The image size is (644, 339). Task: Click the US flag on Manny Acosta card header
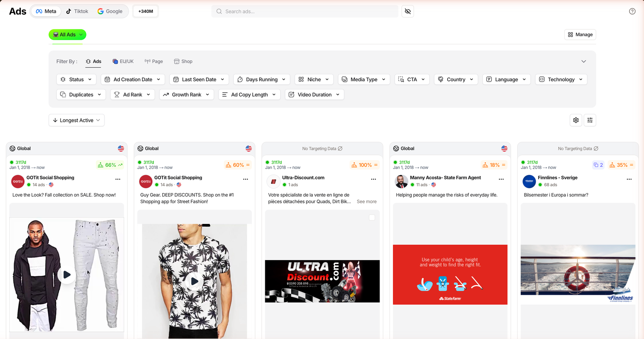point(504,148)
